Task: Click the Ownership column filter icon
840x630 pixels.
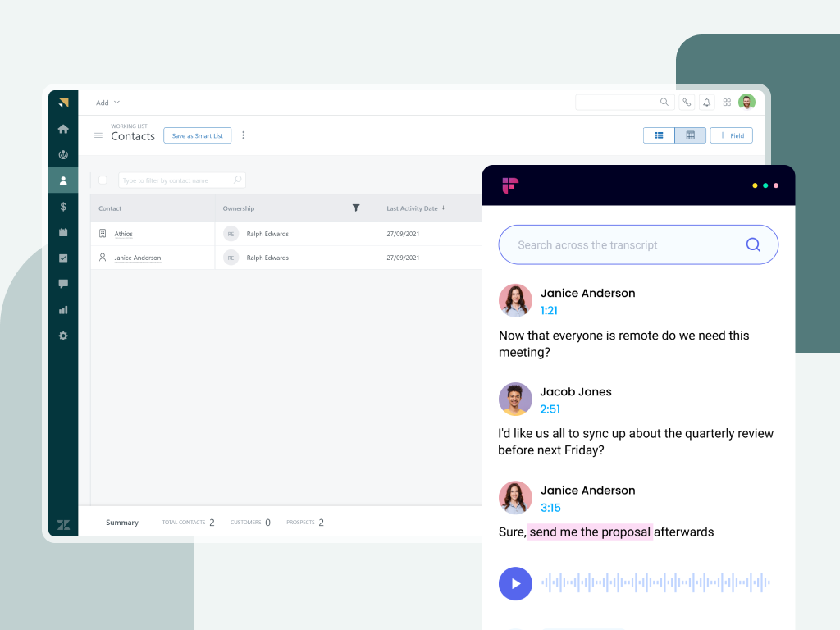Action: click(356, 208)
